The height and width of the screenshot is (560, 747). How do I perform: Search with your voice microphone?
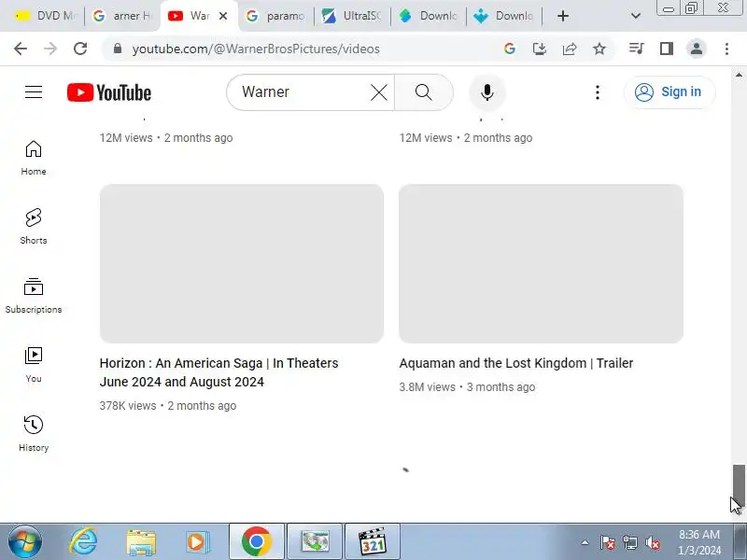point(486,92)
